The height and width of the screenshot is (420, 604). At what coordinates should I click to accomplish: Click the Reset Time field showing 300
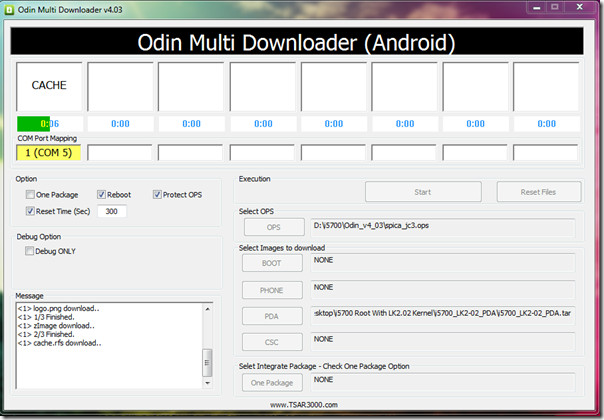[x=112, y=212]
